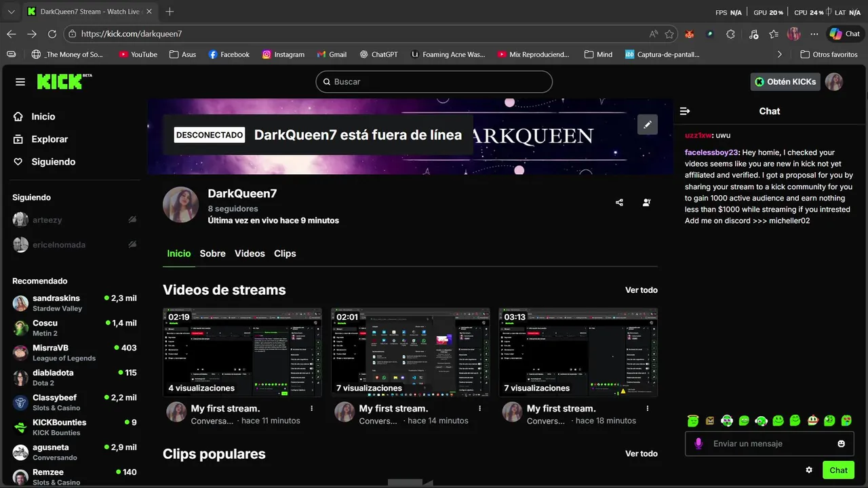The height and width of the screenshot is (488, 868).
Task: Open the ChatGPT bookmark
Action: click(x=378, y=54)
